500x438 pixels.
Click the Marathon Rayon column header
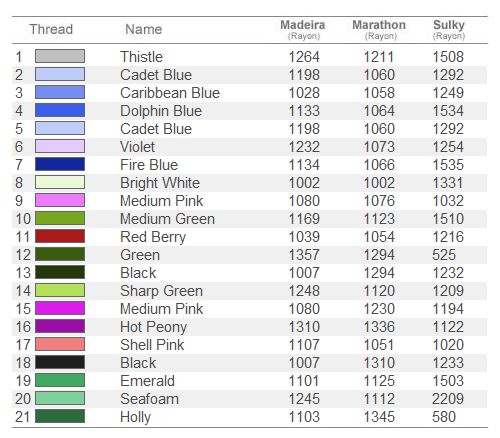379,29
